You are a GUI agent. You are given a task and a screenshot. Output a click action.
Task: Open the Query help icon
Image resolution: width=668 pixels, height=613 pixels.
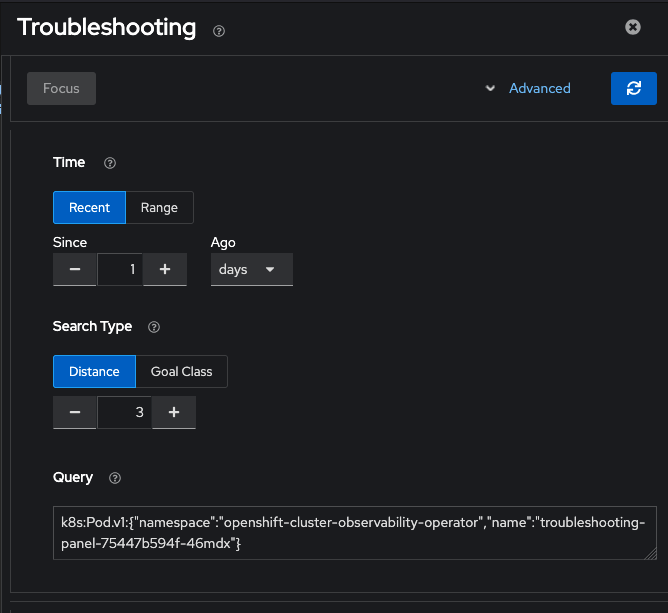click(115, 478)
